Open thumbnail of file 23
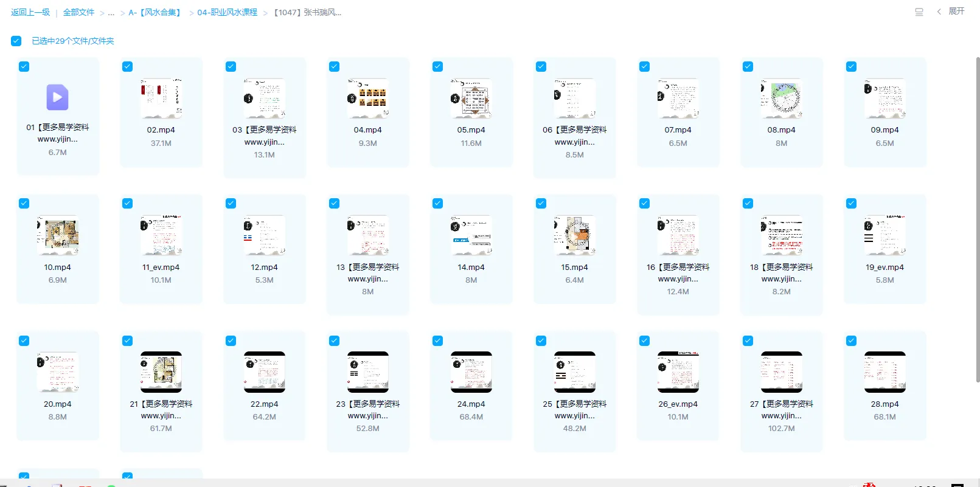The width and height of the screenshot is (980, 487). pyautogui.click(x=368, y=372)
